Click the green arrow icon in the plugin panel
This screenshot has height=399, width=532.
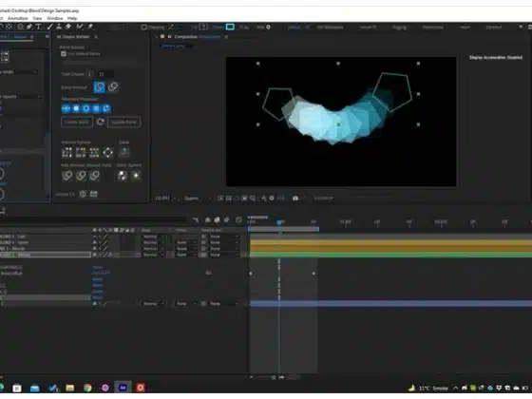coord(123,153)
